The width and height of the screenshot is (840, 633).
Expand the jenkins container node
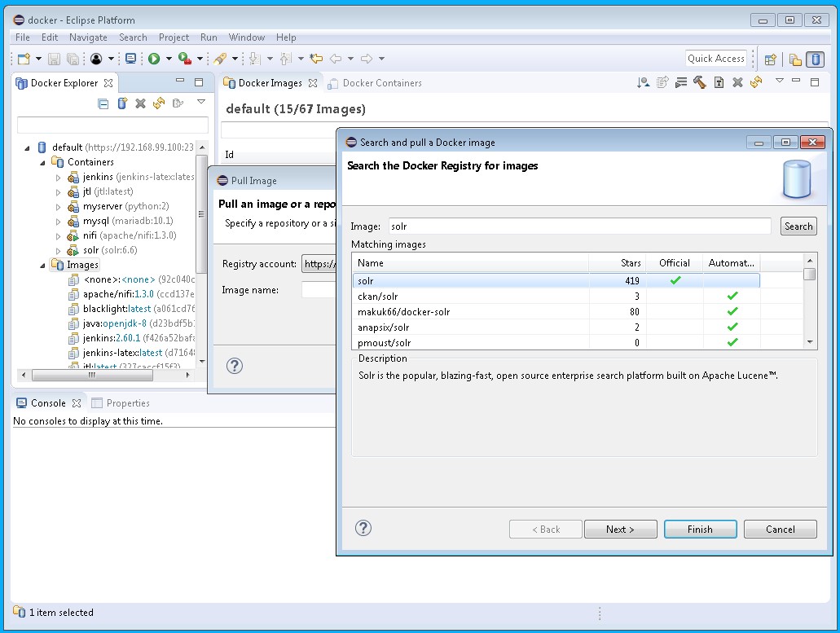(x=58, y=177)
